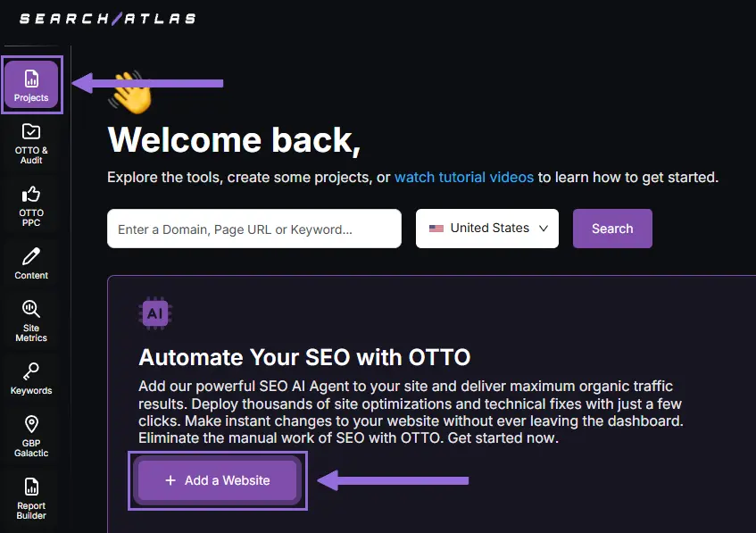Click the United States flag icon
Viewport: 756px width, 533px height.
[x=436, y=229]
